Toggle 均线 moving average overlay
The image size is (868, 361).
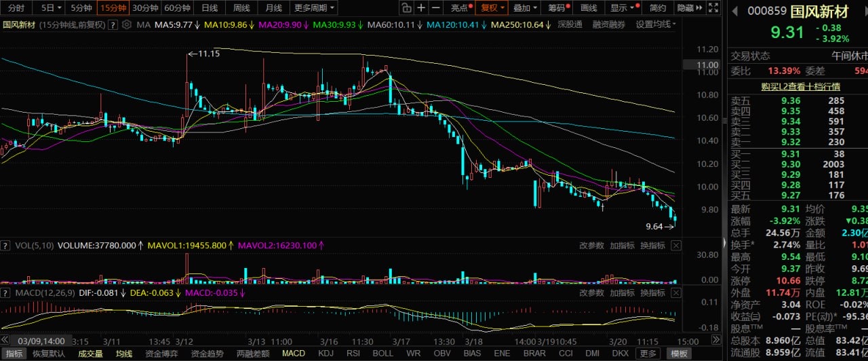point(124,354)
